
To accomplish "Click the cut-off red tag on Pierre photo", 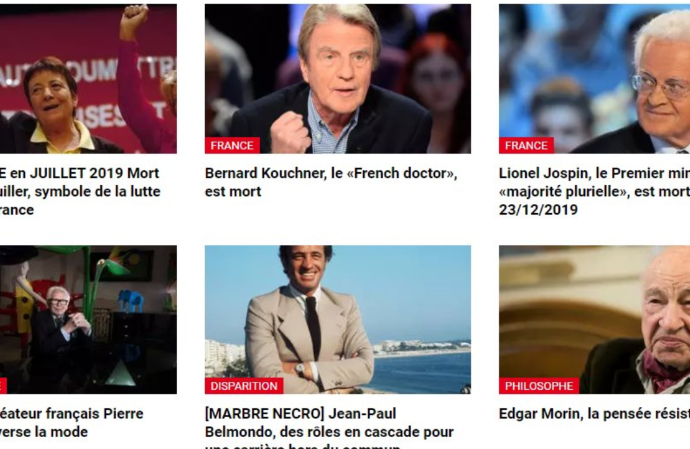I will [3, 386].
